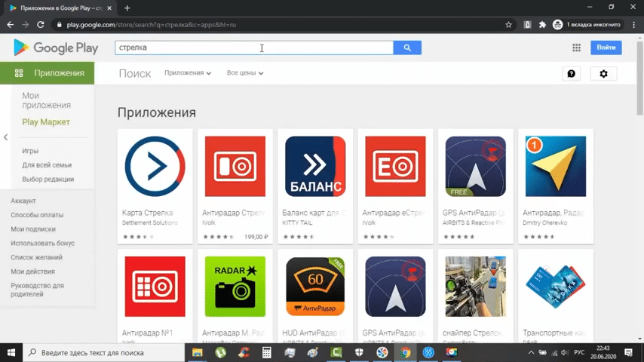
Task: Open the снайпер Стрелок game icon
Action: coord(475,287)
